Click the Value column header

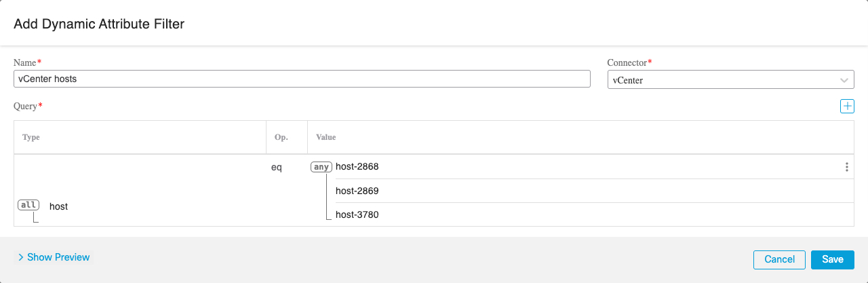[325, 137]
